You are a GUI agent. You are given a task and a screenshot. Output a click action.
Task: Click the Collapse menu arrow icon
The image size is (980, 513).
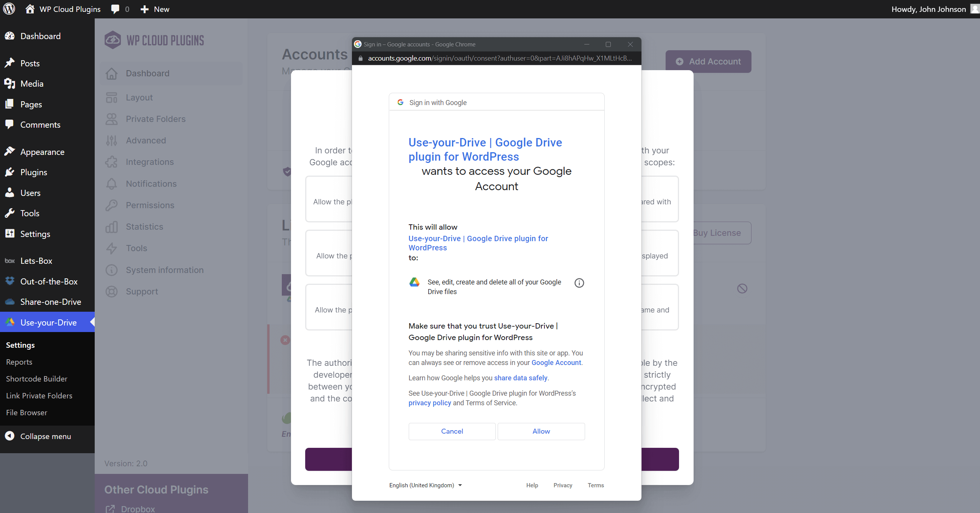click(10, 436)
